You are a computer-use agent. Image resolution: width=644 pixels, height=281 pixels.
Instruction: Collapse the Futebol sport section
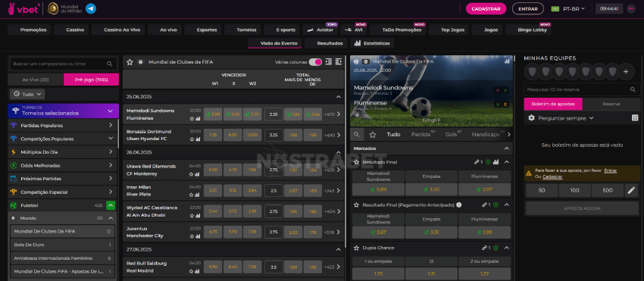point(110,205)
